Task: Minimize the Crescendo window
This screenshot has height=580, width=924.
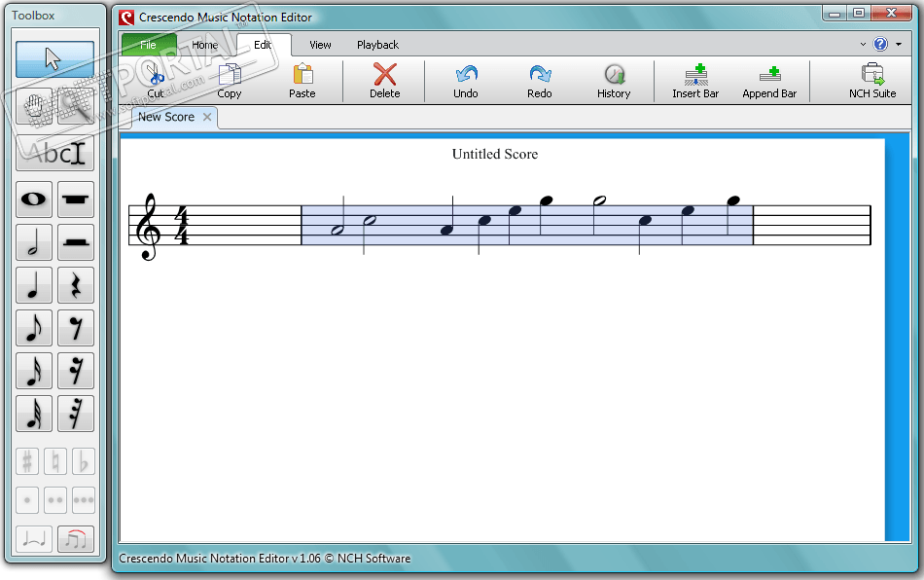Action: [835, 13]
